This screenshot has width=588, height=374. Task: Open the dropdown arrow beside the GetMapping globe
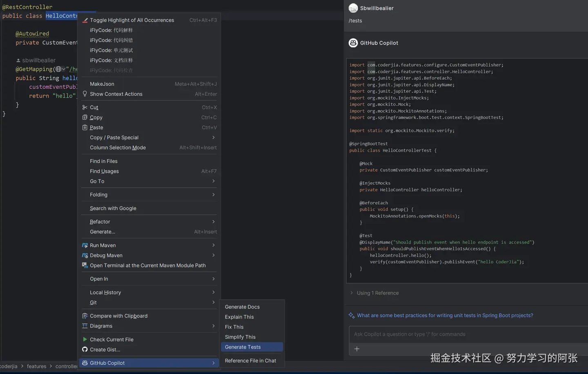pyautogui.click(x=64, y=69)
